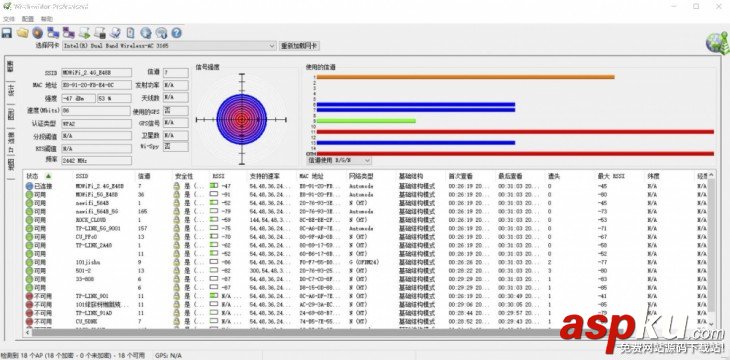The height and width of the screenshot is (360, 730).
Task: Click the blue network computers toolbar icon
Action: pyautogui.click(x=53, y=33)
